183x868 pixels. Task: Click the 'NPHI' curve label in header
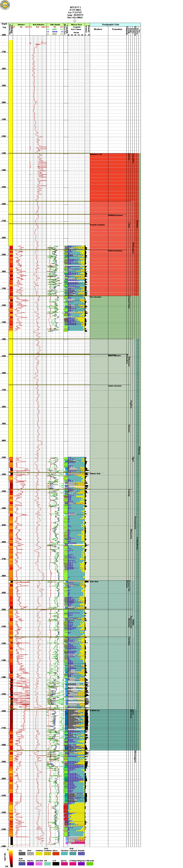tap(55, 29)
